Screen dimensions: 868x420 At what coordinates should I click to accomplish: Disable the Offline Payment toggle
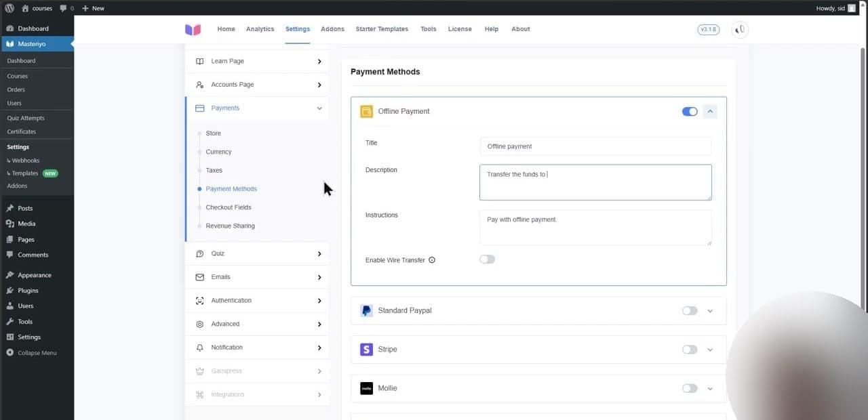[690, 111]
